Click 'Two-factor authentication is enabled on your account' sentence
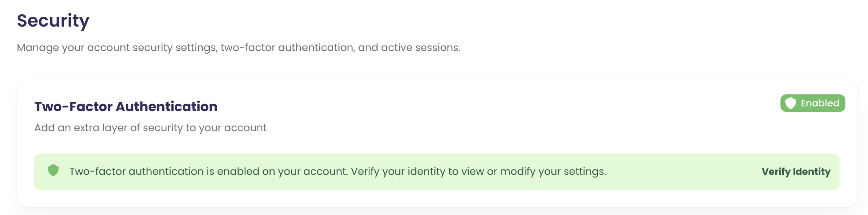Viewport: 868px width, 215px height. click(x=209, y=171)
